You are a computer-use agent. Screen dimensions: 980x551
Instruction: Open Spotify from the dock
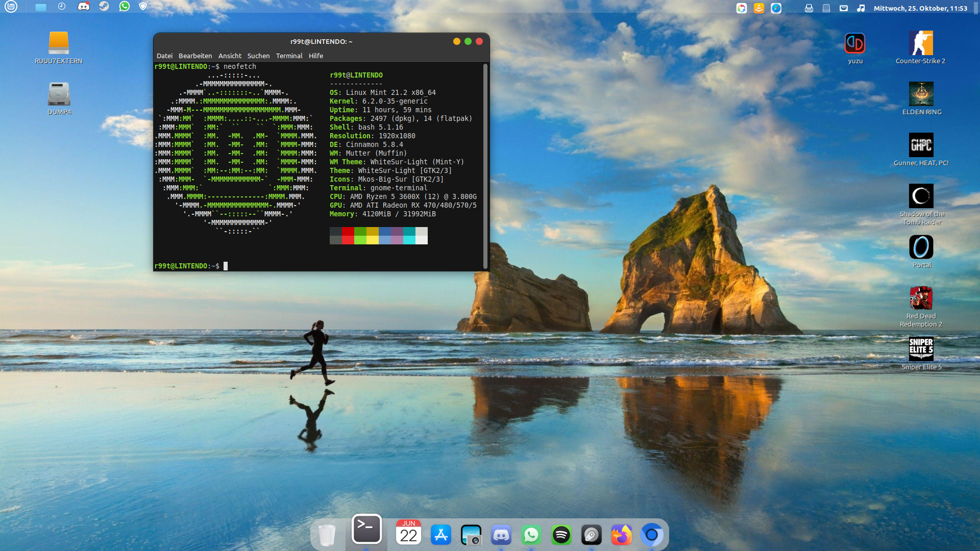561,535
